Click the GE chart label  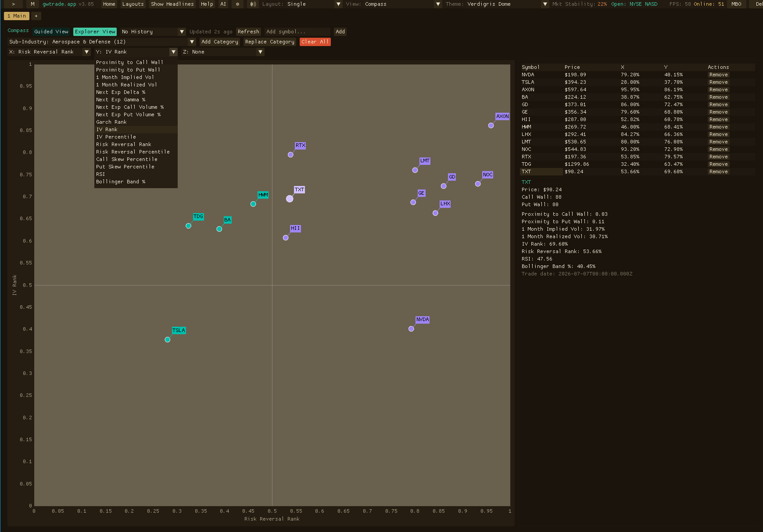click(421, 193)
